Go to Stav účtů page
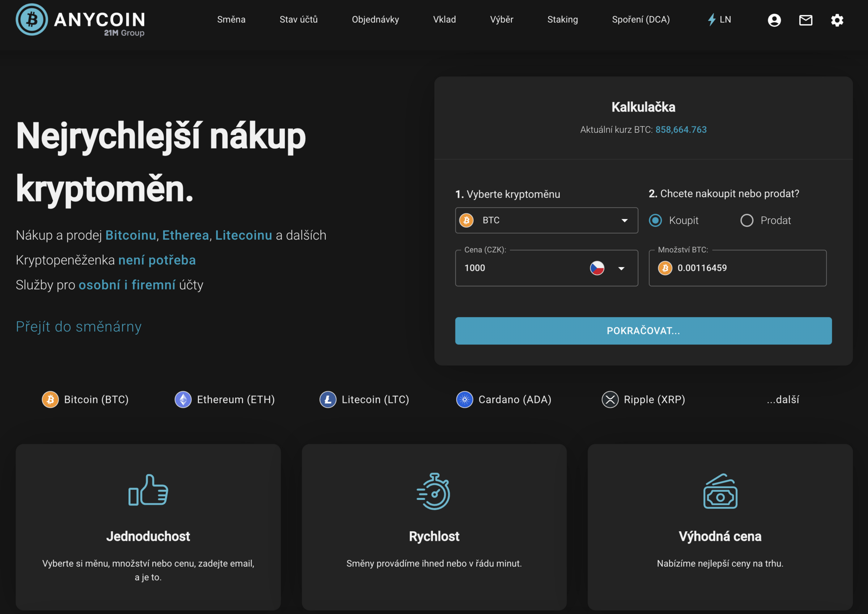 [x=298, y=20]
